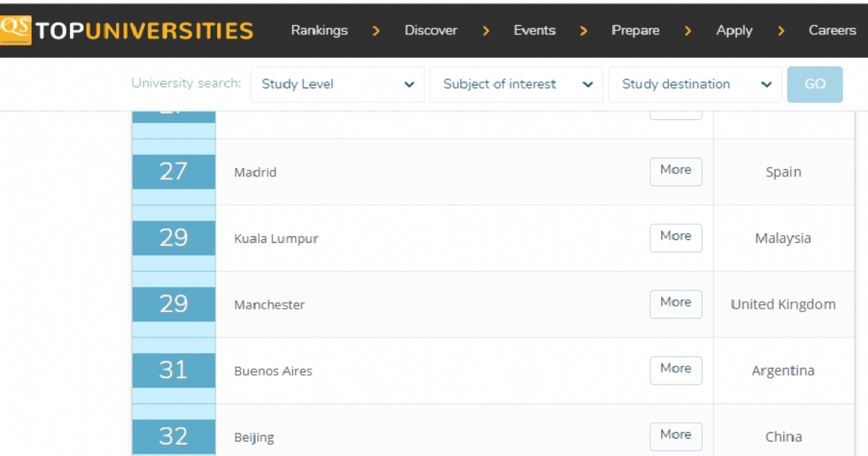Viewport: 868px width, 456px height.
Task: Click the chevron arrow after Events
Action: point(584,31)
